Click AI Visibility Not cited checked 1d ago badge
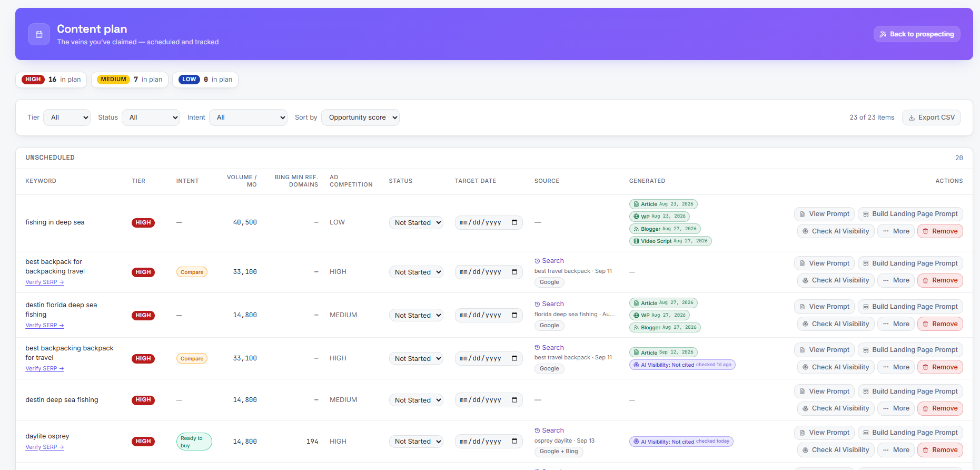 pos(682,365)
